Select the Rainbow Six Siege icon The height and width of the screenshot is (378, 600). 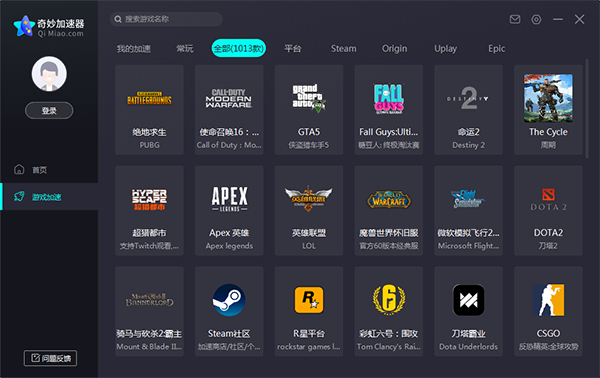[x=389, y=300]
